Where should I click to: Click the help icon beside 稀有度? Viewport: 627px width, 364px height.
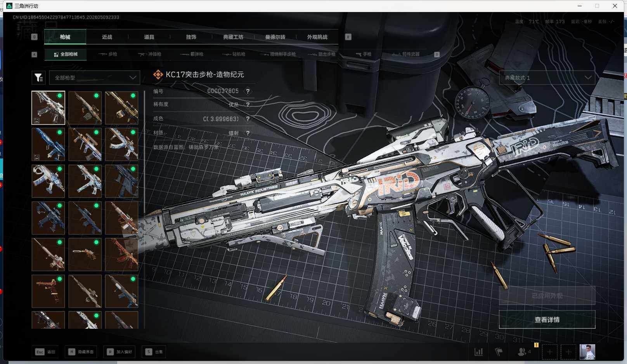coord(248,105)
